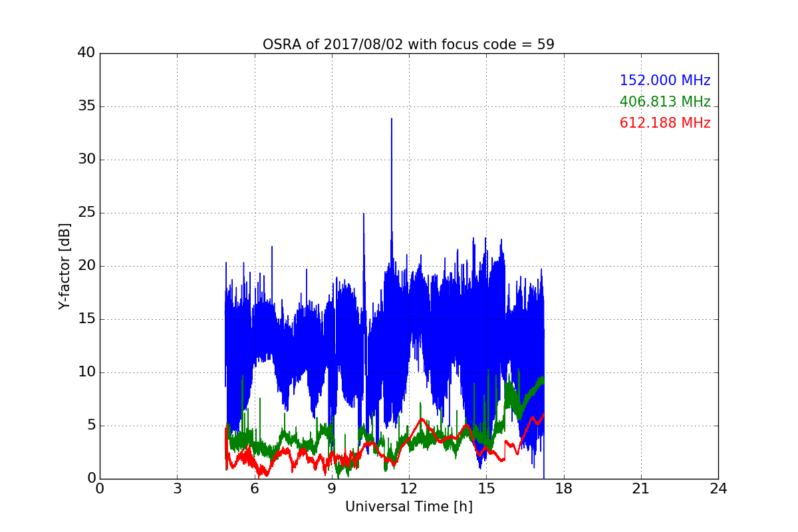Select the 406.813 MHz legend label

(x=665, y=102)
